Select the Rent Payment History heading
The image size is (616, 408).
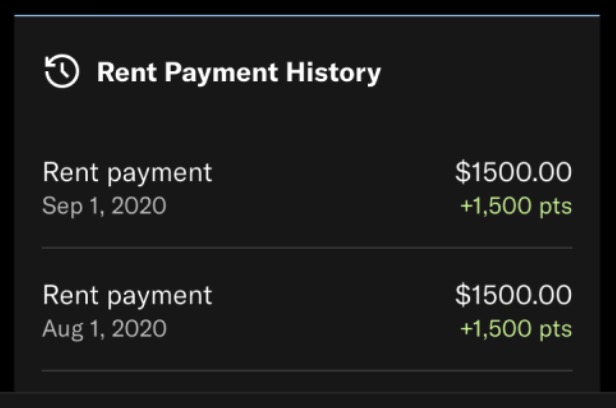(x=238, y=72)
